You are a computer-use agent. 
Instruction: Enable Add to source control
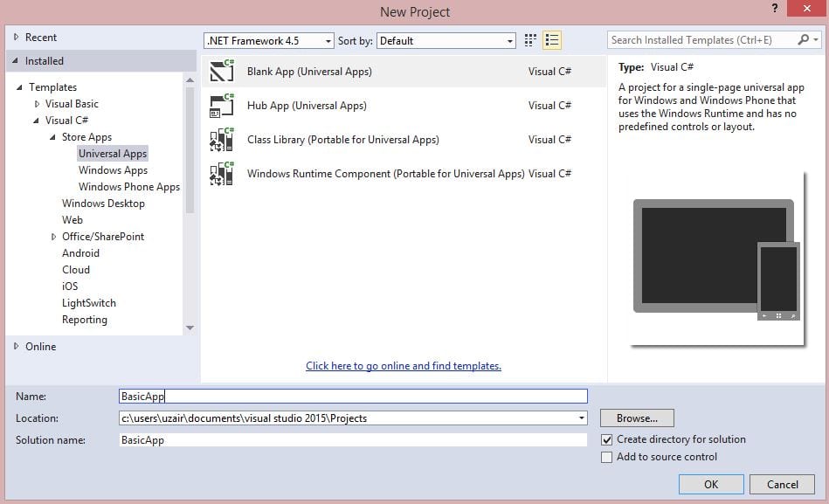pos(607,457)
